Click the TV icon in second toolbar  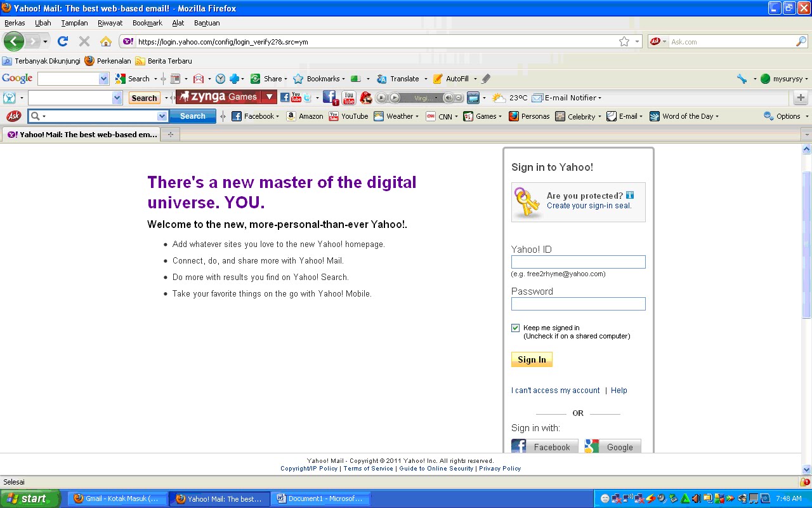click(473, 97)
